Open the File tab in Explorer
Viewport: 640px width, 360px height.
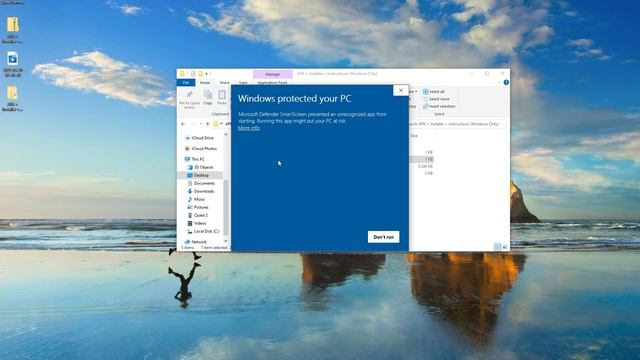coord(186,82)
